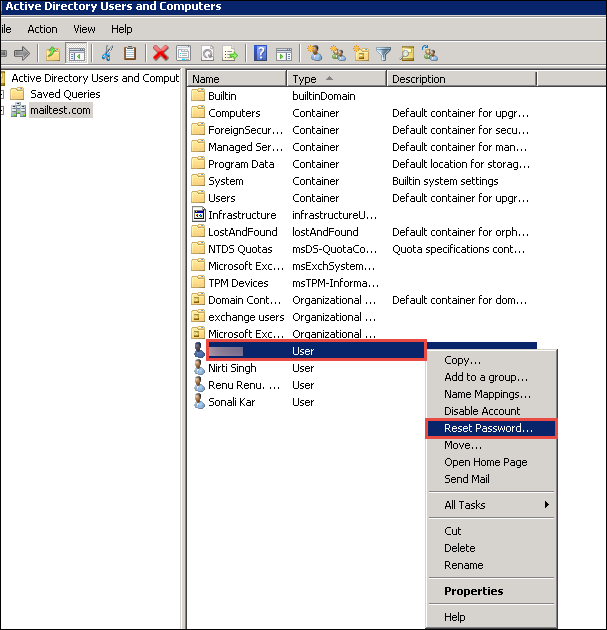Viewport: 607px width, 630px height.
Task: Sort by the Description column header
Action: pos(462,79)
